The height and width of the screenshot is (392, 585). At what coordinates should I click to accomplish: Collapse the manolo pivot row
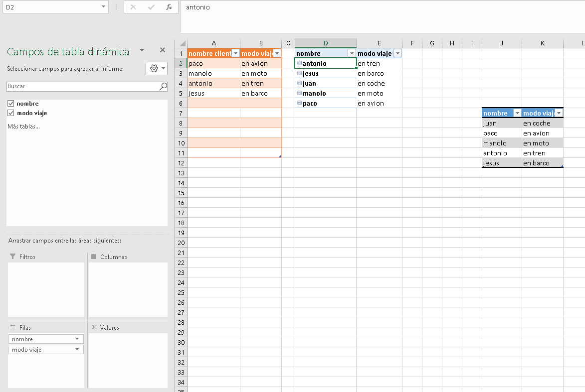pos(299,93)
